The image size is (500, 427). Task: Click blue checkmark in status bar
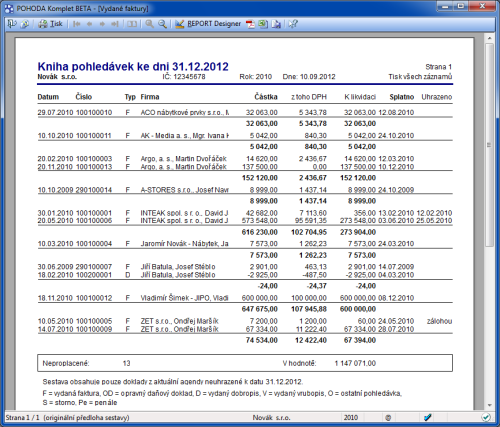428,417
